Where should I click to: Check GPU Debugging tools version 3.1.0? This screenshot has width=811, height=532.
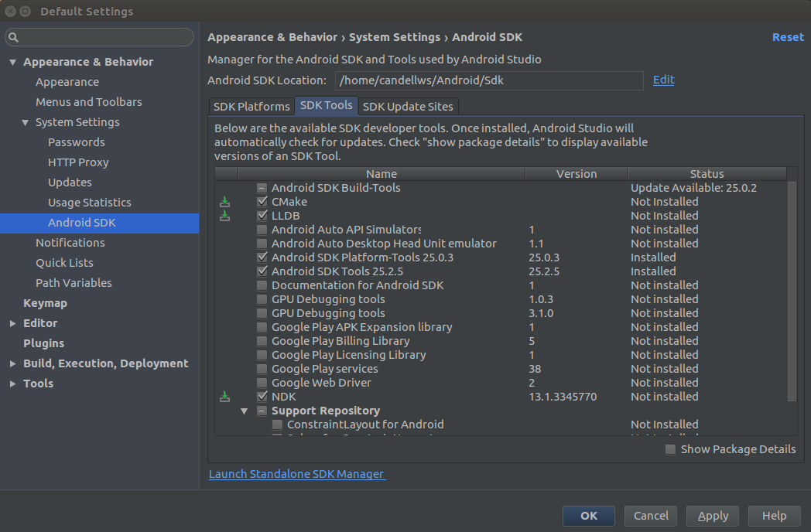point(262,313)
